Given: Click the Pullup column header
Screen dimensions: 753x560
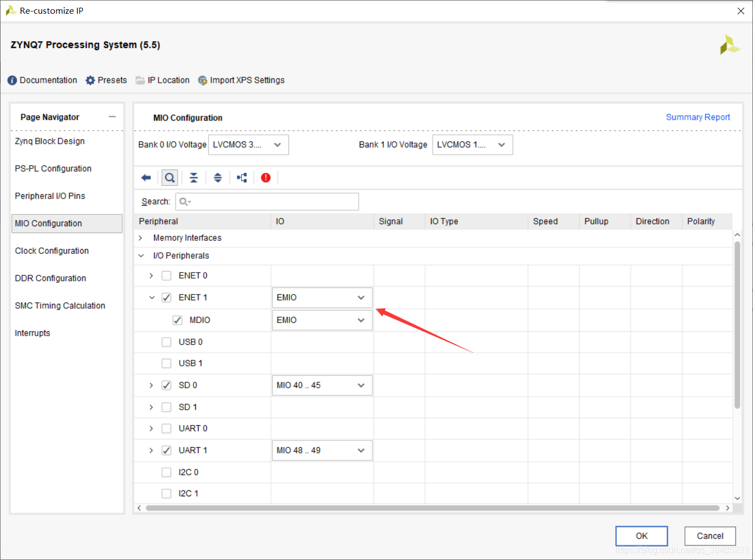Looking at the screenshot, I should [x=605, y=222].
